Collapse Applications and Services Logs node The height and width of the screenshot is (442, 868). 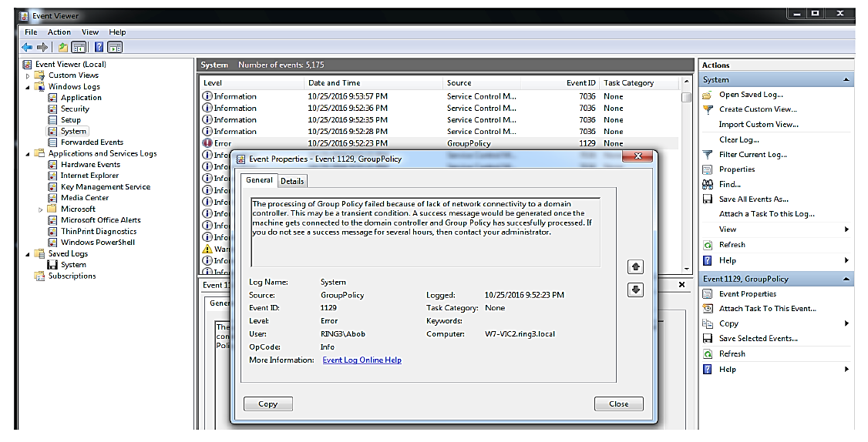[x=28, y=154]
